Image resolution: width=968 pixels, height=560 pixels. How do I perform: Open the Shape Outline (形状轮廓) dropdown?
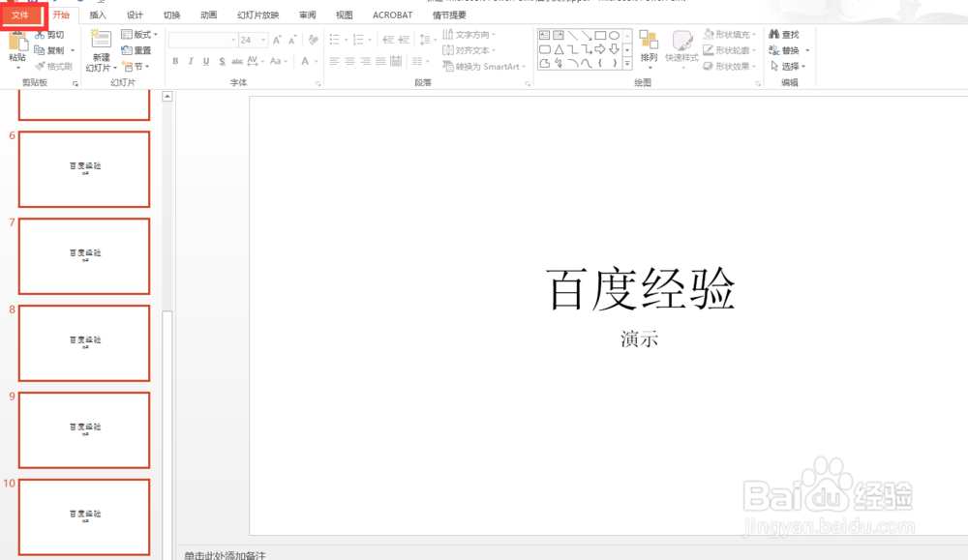(730, 50)
